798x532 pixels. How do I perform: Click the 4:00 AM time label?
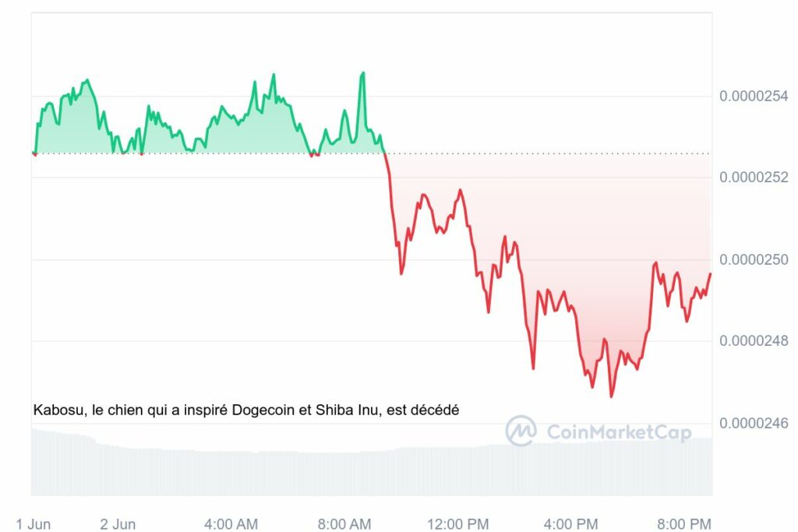pyautogui.click(x=231, y=523)
